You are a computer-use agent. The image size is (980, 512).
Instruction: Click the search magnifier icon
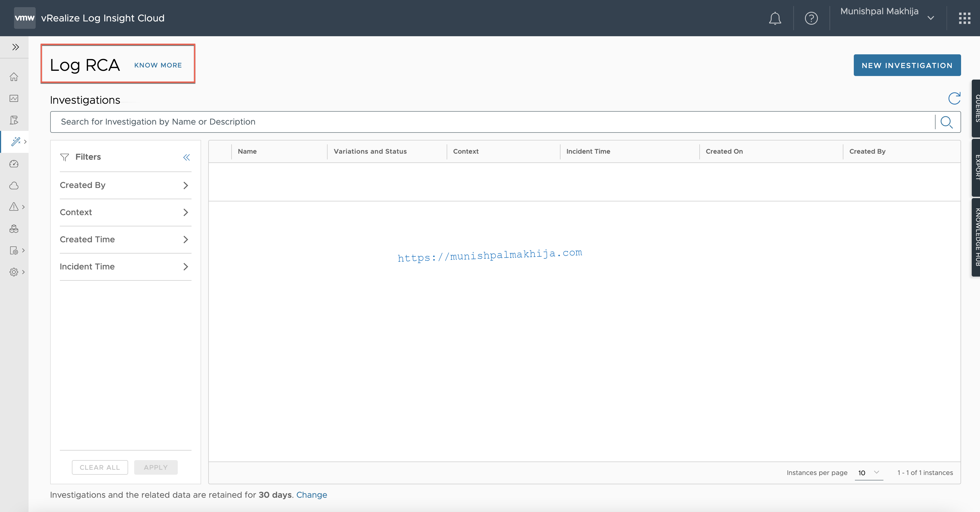[x=946, y=122]
